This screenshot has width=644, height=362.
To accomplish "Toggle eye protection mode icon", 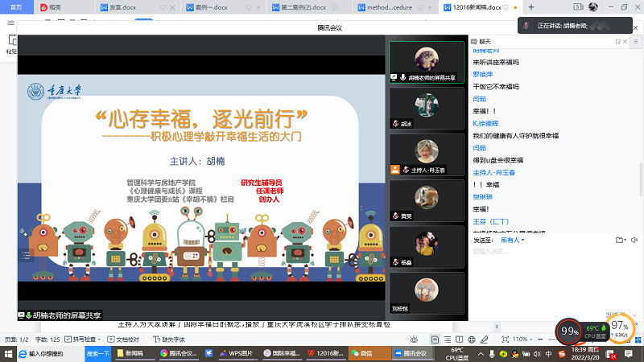I will [x=414, y=339].
